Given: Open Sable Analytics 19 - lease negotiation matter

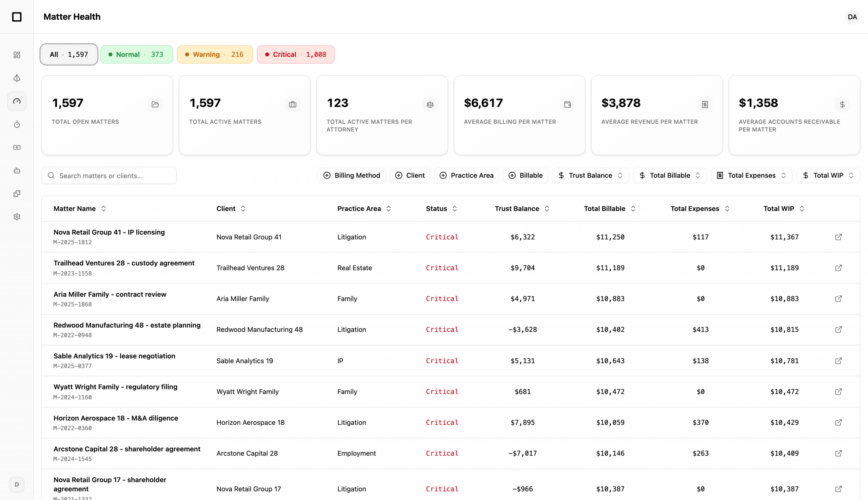Looking at the screenshot, I should pos(114,356).
